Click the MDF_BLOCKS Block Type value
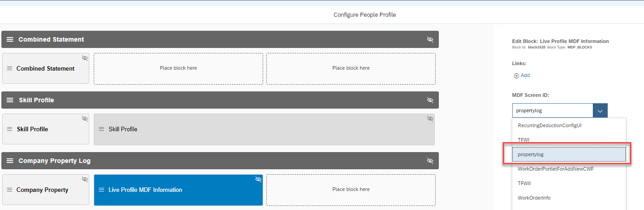 [x=580, y=47]
